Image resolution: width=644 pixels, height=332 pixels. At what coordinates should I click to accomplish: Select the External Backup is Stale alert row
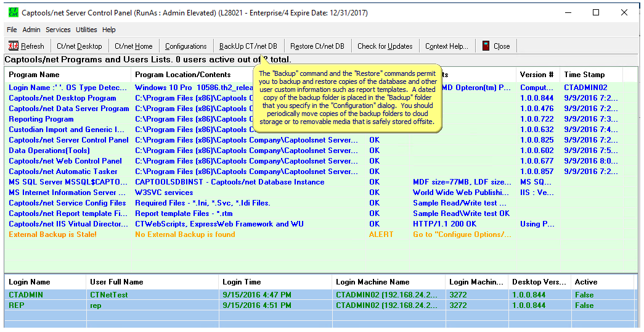pyautogui.click(x=52, y=234)
